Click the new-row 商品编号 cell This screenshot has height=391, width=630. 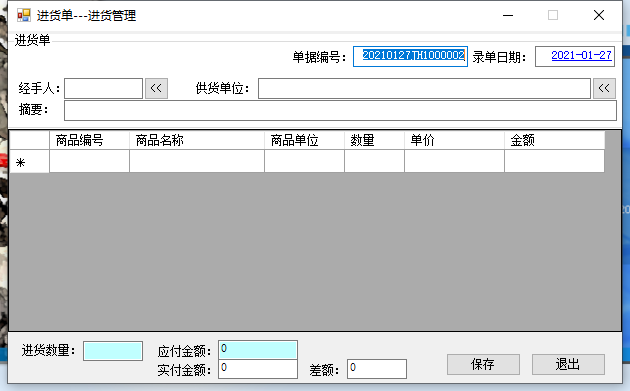pyautogui.click(x=89, y=161)
